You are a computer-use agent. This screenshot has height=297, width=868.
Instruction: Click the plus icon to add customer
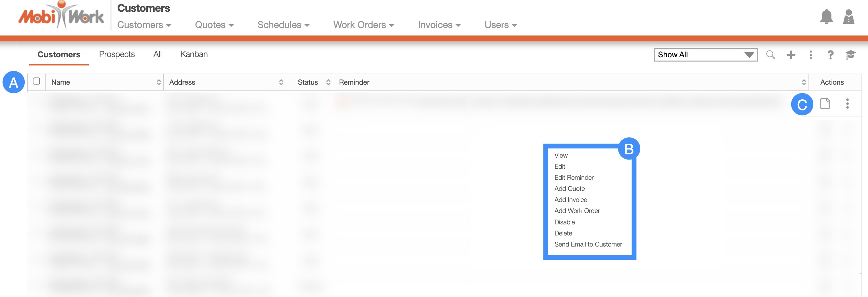click(x=791, y=55)
